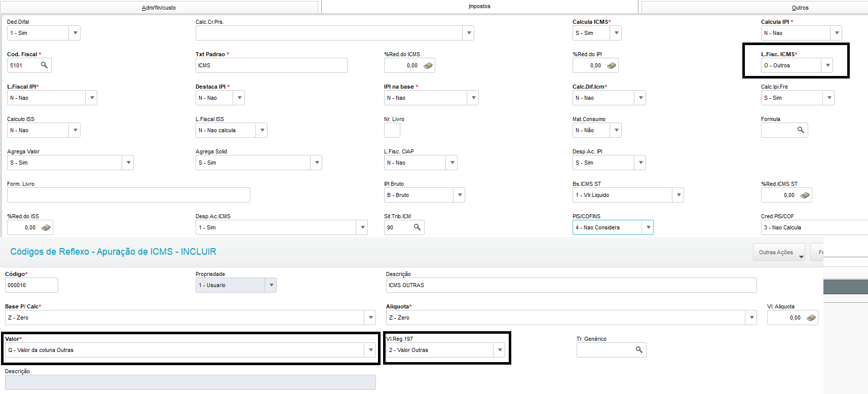Viewport: 868px width, 394px height.
Task: Open the calculator icon for %Red.do ISS
Action: pos(46,227)
